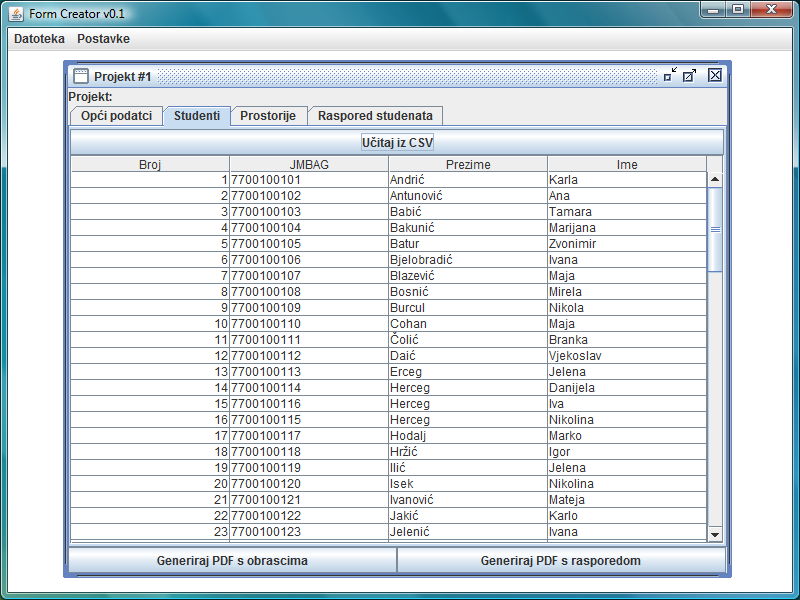
Task: Select the Prostorije tab
Action: pyautogui.click(x=268, y=116)
